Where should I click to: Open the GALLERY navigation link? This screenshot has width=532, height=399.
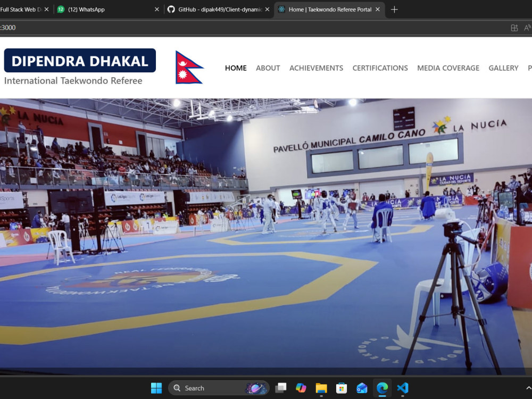(503, 68)
